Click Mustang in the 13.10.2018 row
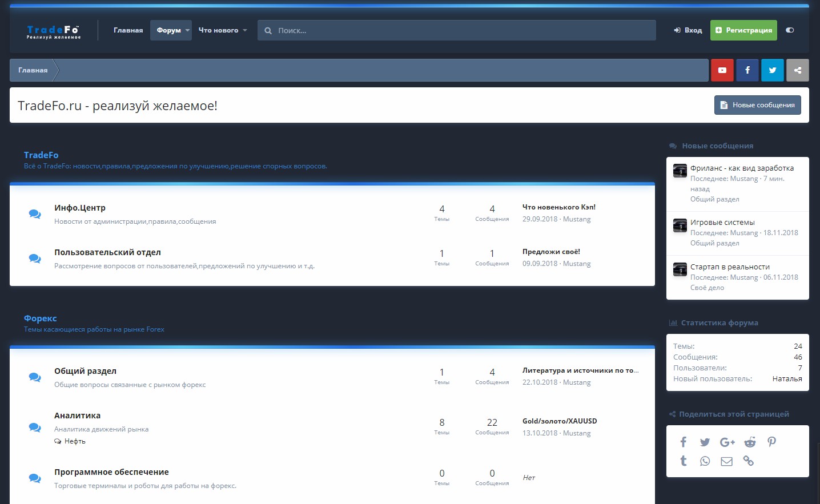Screen dimensions: 820x504 pos(577,433)
